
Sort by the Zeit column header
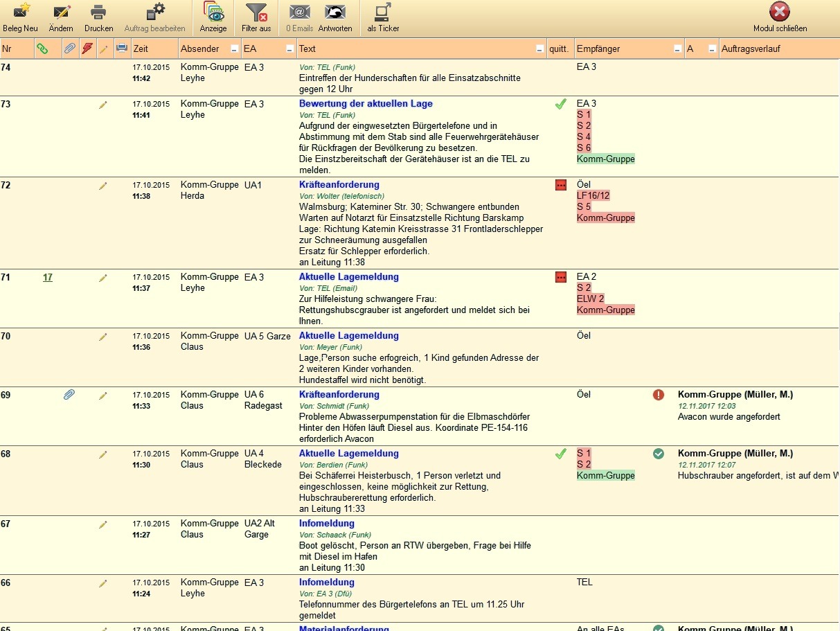point(141,49)
